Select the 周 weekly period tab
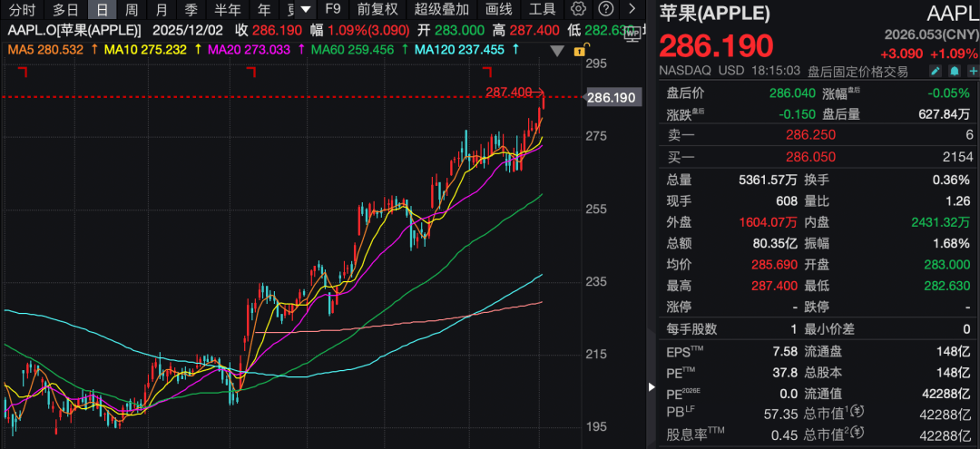Viewport: 980px width, 449px height. click(x=132, y=9)
